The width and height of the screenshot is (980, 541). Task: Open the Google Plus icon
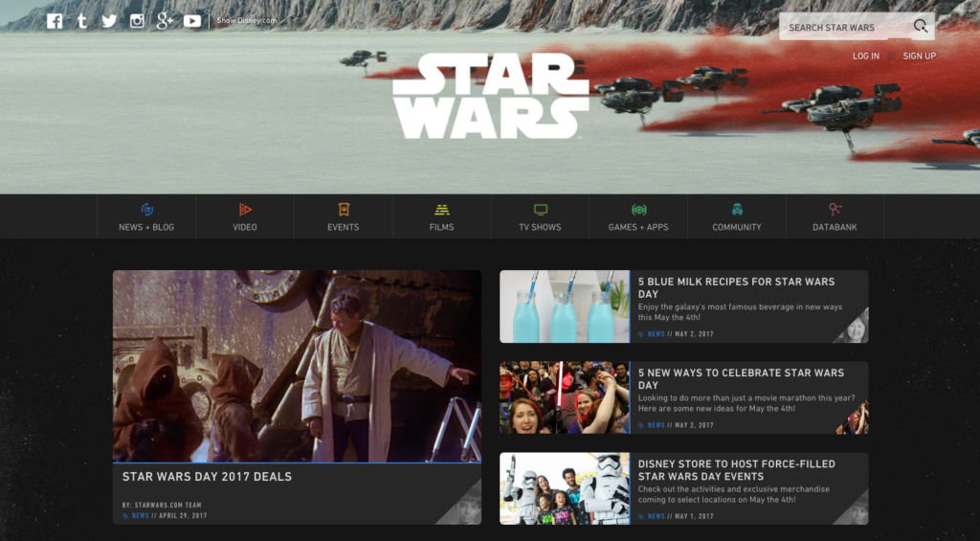(165, 21)
